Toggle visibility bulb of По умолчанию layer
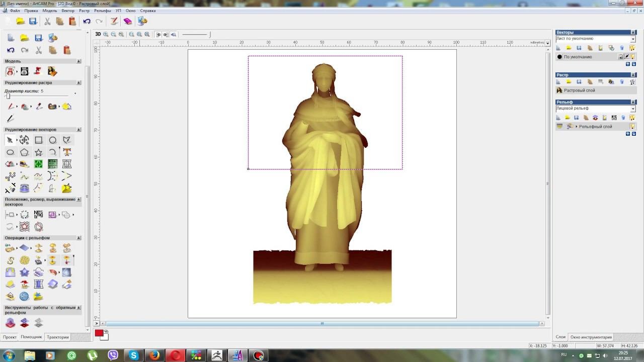644x362 pixels. (x=632, y=57)
